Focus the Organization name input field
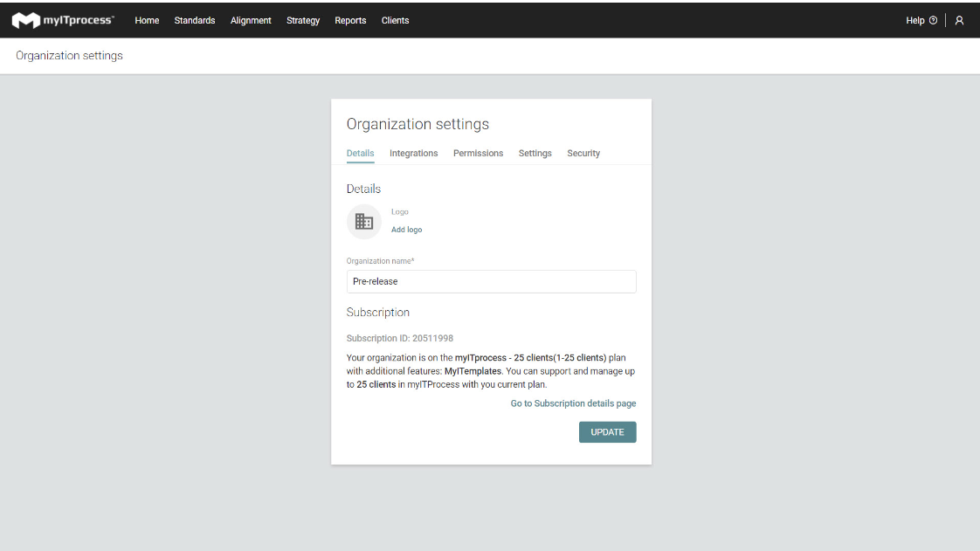Screen dimensions: 980x551 [x=491, y=282]
